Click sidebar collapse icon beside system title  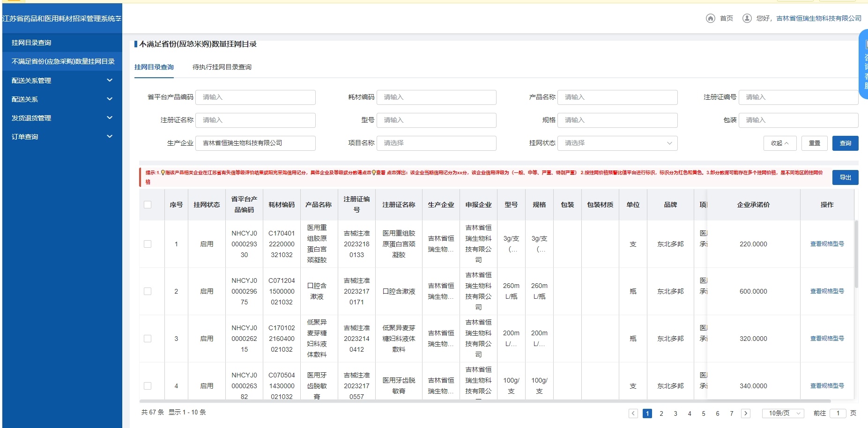click(x=119, y=19)
